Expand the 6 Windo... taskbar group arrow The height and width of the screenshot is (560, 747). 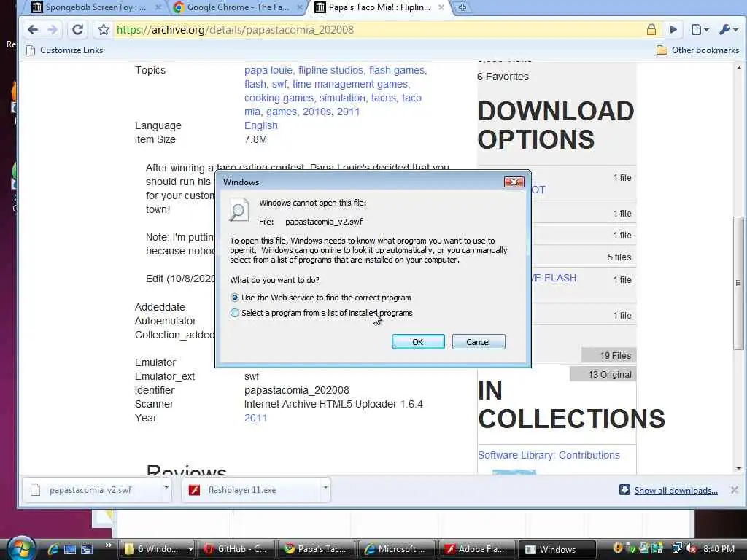click(x=190, y=549)
